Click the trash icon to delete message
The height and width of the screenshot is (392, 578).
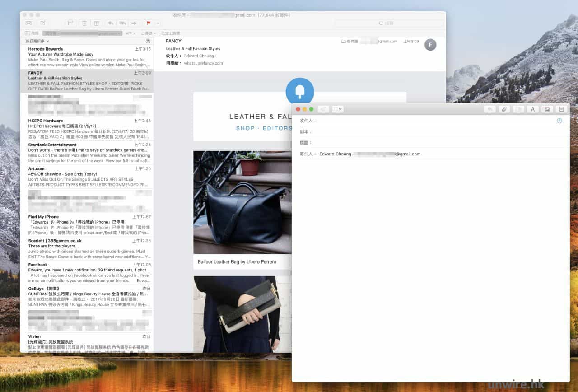click(84, 23)
